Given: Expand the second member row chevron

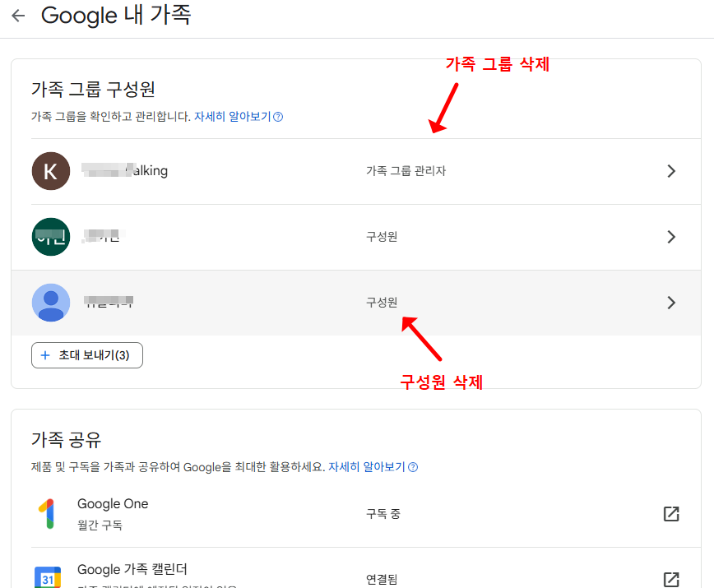Looking at the screenshot, I should pyautogui.click(x=671, y=237).
